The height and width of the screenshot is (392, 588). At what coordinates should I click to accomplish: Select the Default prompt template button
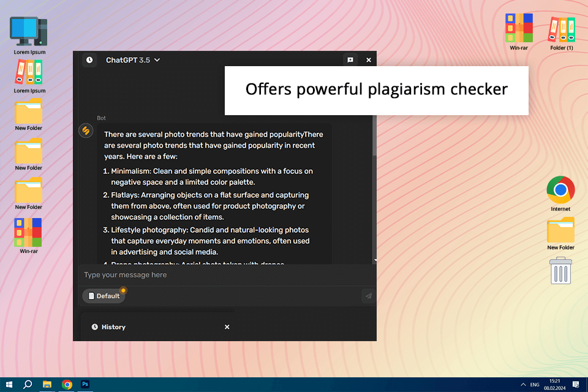(104, 296)
